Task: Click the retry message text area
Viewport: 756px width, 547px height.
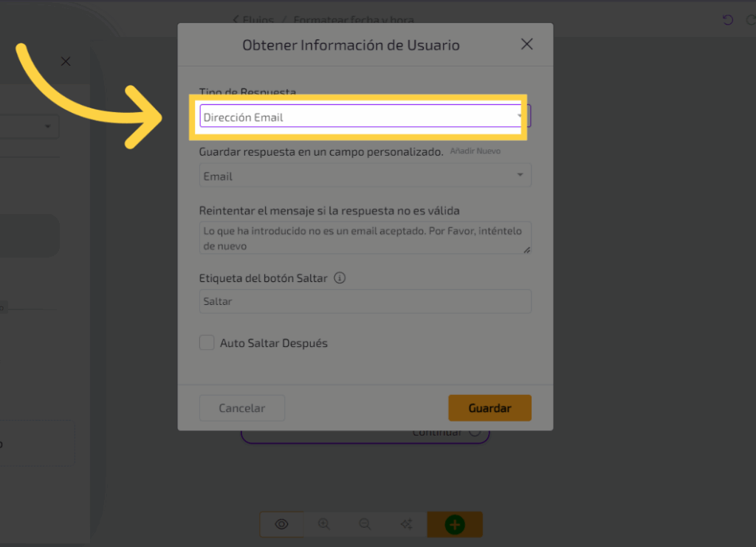Action: [365, 238]
